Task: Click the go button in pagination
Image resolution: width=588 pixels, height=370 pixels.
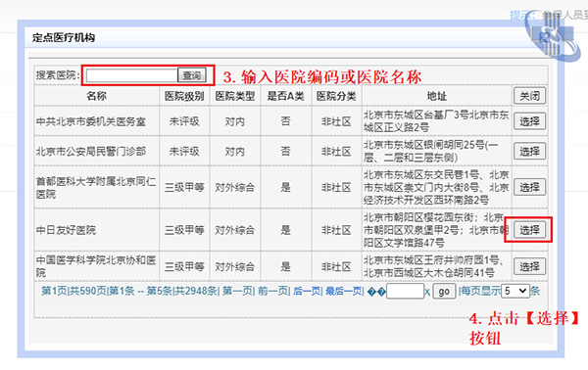Action: coord(444,291)
